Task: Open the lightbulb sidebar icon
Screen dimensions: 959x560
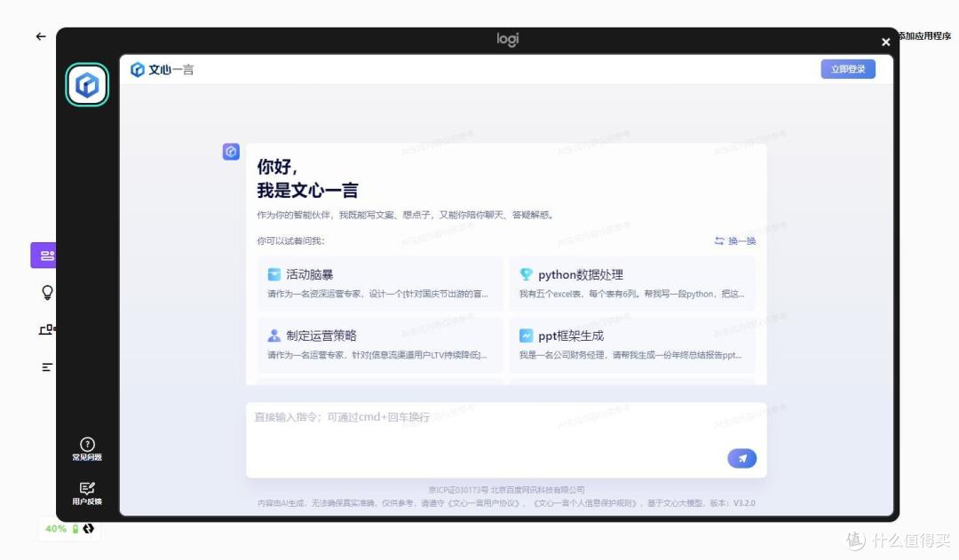Action: coord(47,292)
